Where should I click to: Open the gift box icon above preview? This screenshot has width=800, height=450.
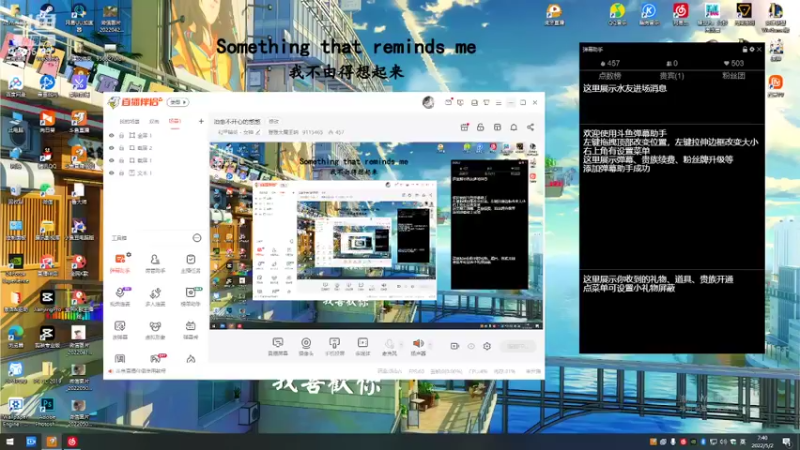tap(464, 127)
